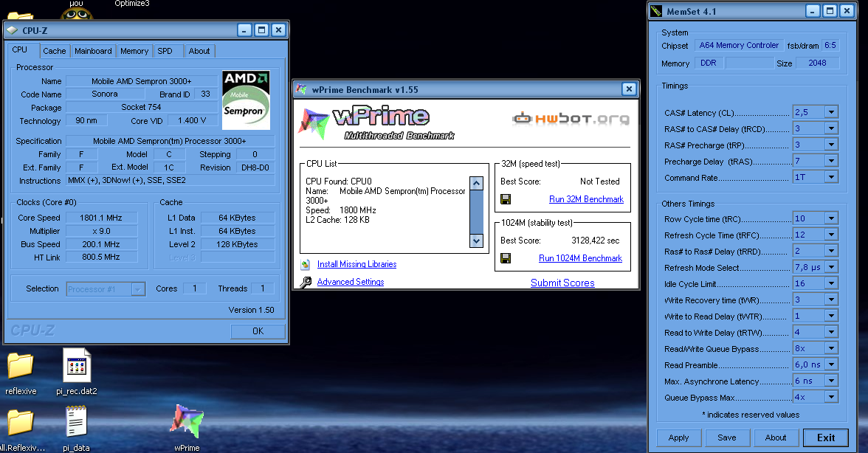
Task: Click the HWBOT.org logo in wPrime
Action: [x=571, y=118]
